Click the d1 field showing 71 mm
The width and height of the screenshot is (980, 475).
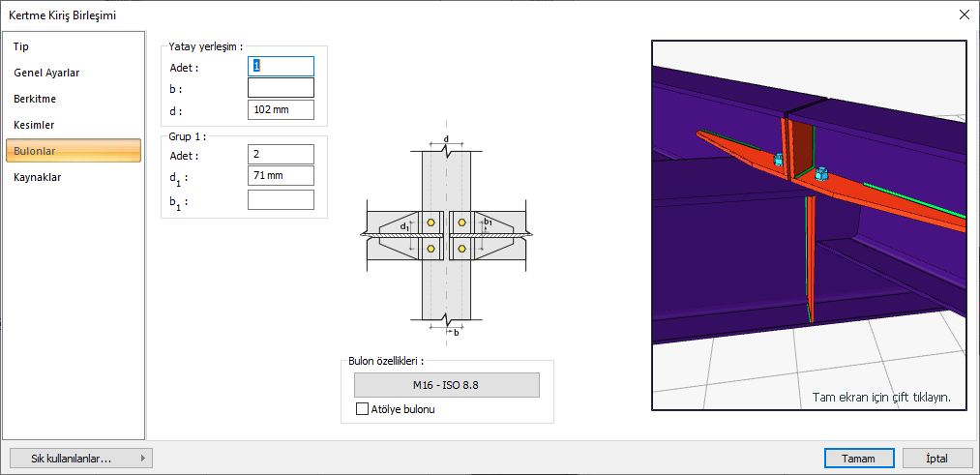(x=281, y=175)
